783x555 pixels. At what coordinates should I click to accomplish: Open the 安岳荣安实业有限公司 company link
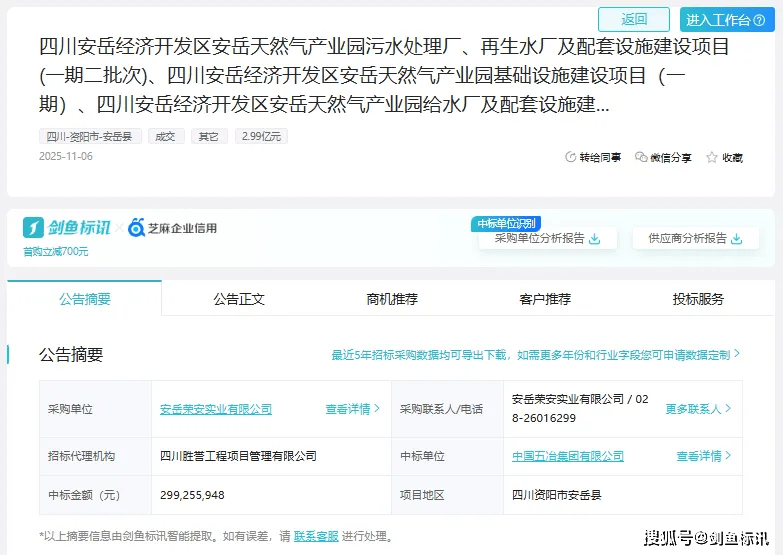point(216,409)
